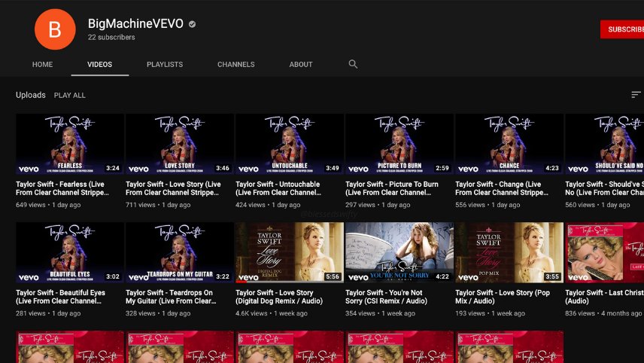
Task: Go to the Channels tab
Action: point(236,65)
